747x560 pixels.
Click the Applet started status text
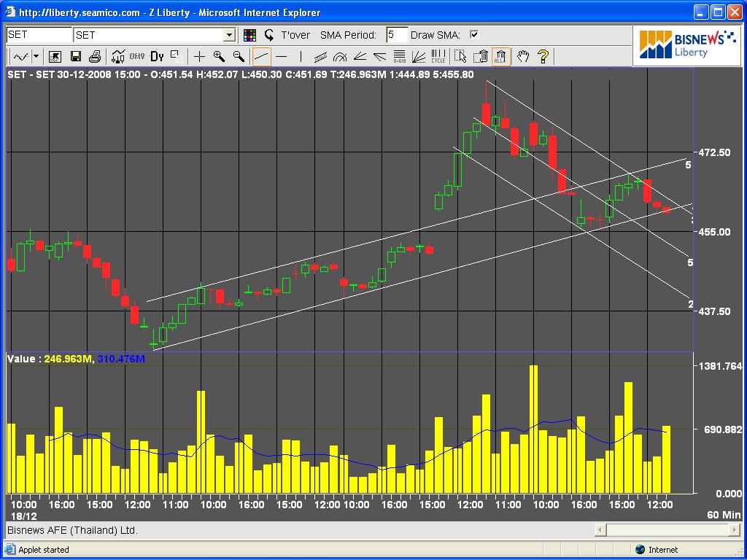pos(44,550)
